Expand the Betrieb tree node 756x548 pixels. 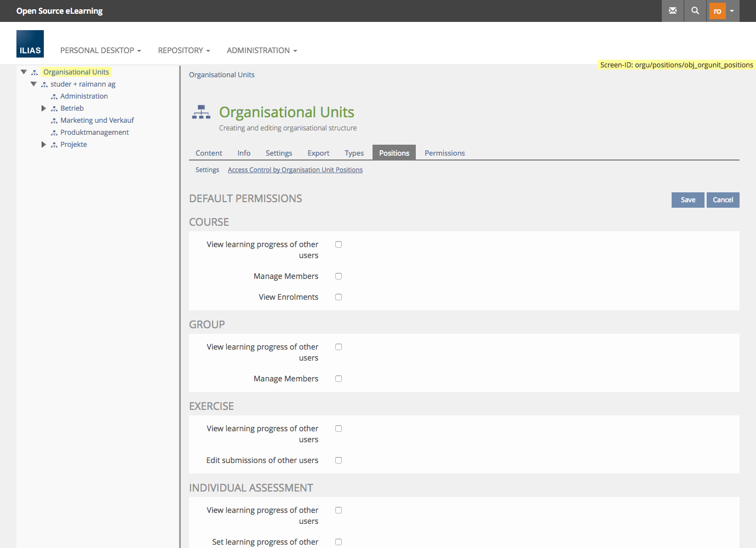(x=44, y=109)
